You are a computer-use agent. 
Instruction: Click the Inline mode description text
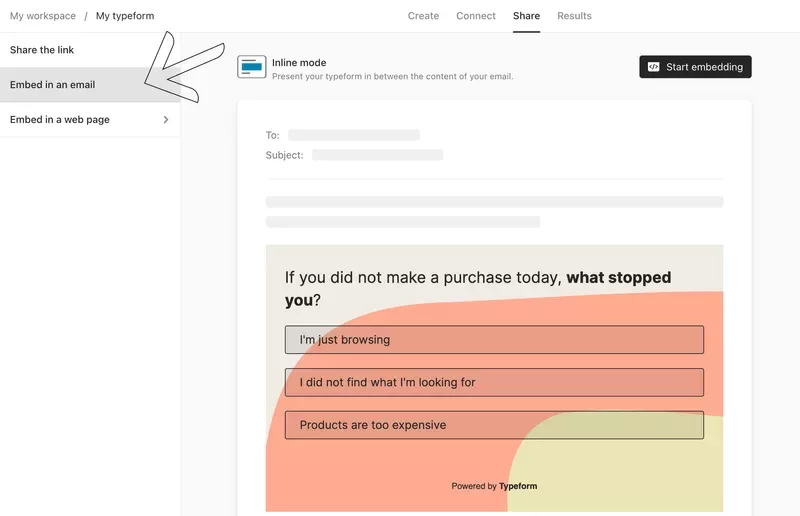tap(392, 77)
